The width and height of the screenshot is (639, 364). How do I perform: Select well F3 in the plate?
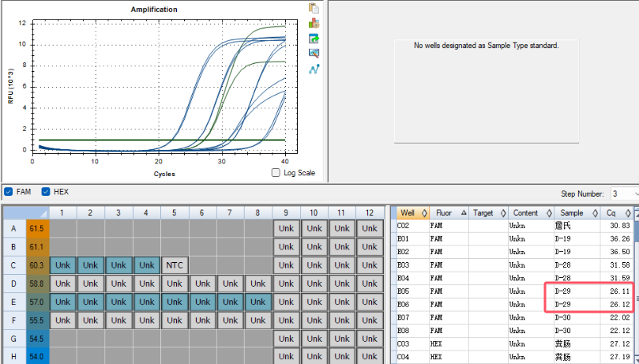118,321
